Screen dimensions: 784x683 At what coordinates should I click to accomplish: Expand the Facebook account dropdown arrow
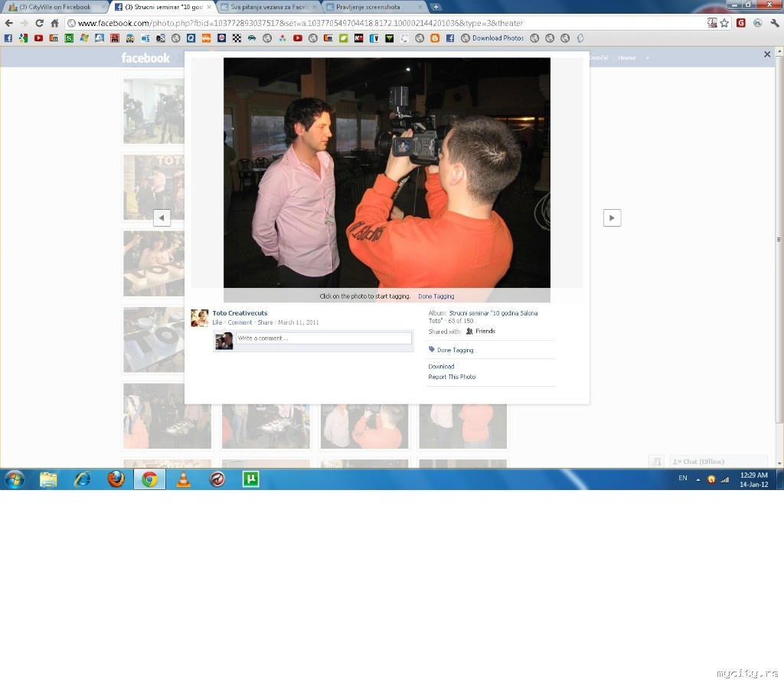[647, 58]
